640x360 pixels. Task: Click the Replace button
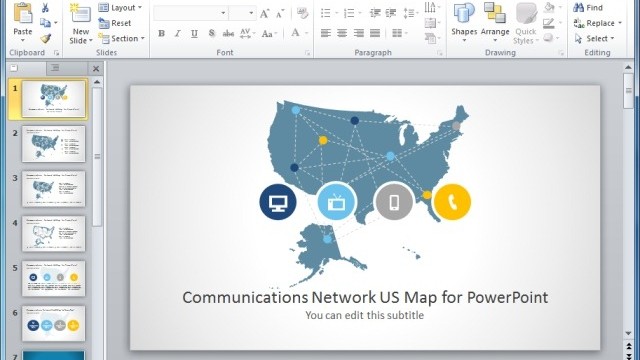598,23
